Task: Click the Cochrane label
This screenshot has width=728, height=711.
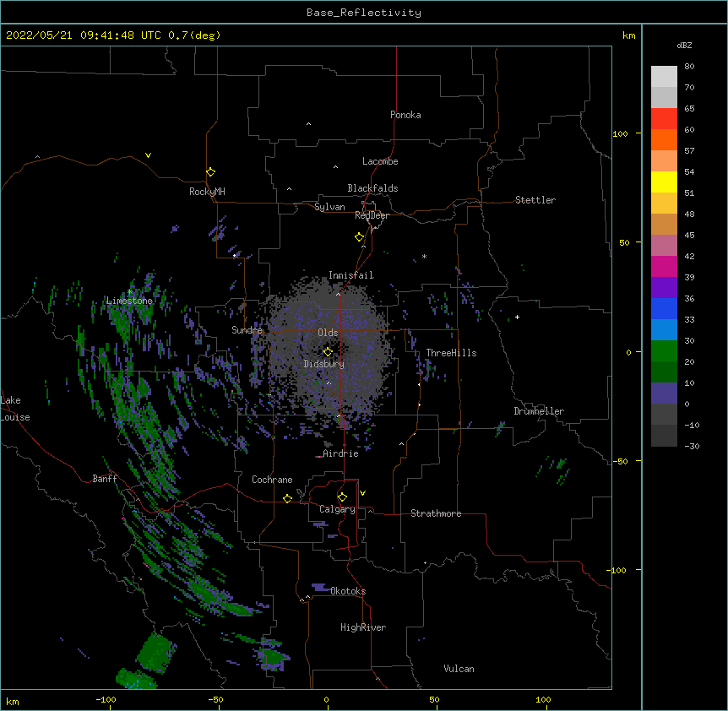Action: (272, 480)
